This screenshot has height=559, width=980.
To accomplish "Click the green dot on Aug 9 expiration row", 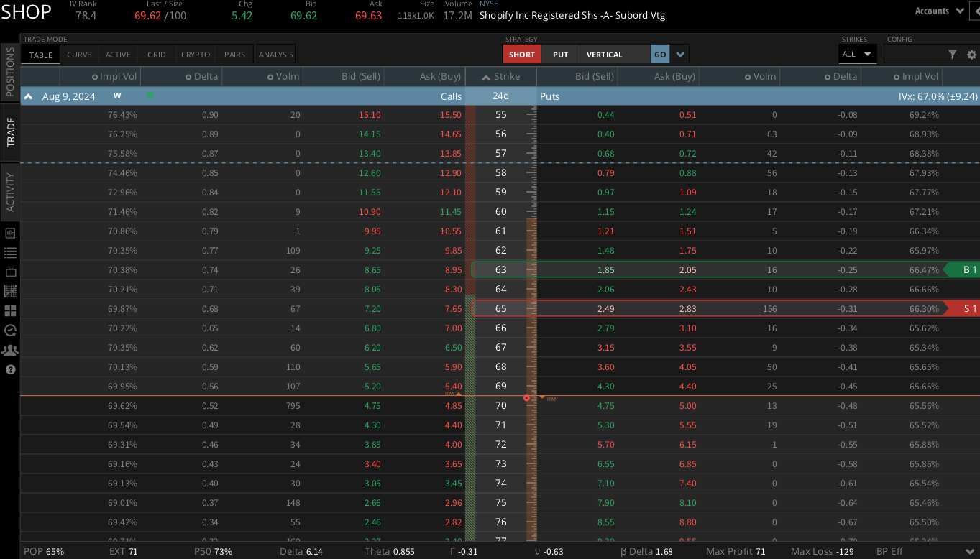I will pos(150,95).
